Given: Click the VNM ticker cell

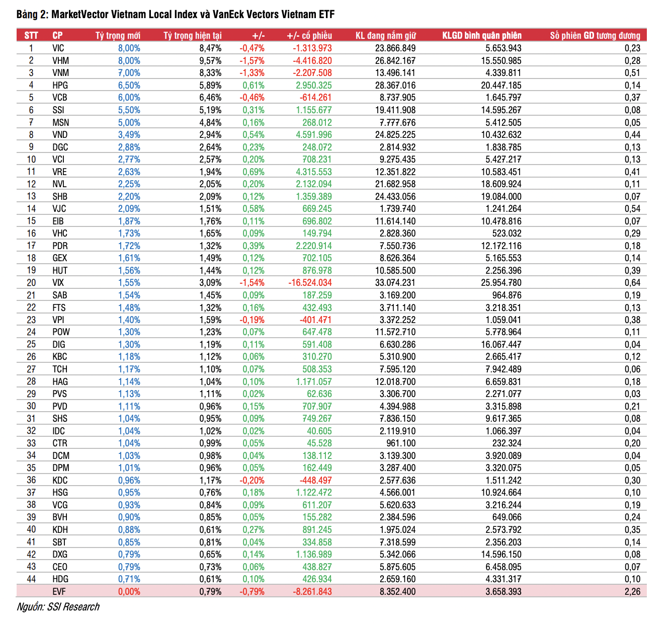Looking at the screenshot, I should click(x=60, y=73).
